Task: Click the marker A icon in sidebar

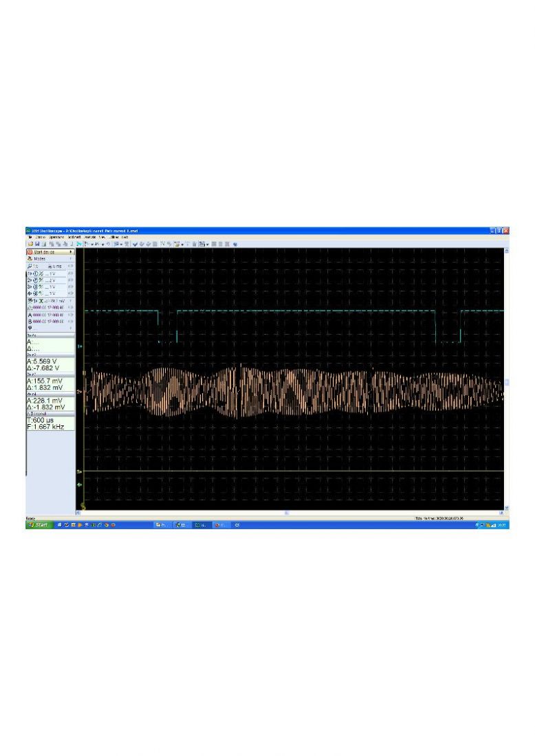Action: point(30,314)
